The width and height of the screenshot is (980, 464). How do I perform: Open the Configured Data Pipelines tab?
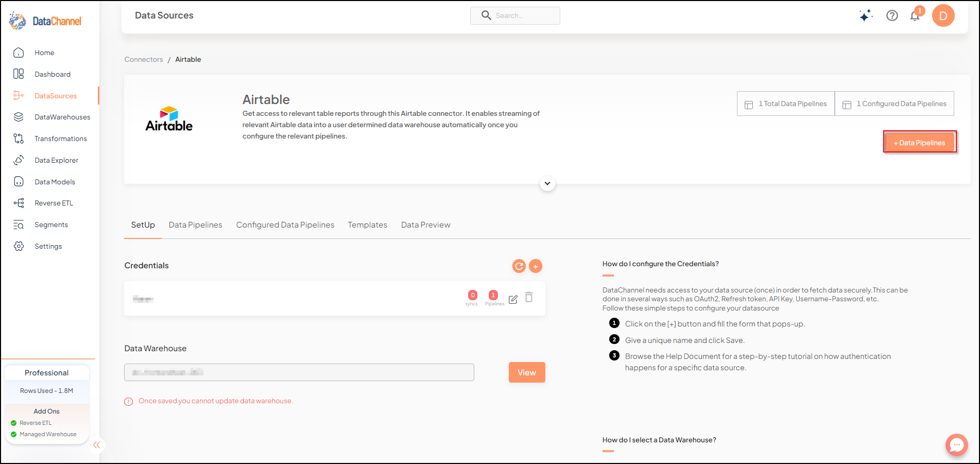point(285,225)
